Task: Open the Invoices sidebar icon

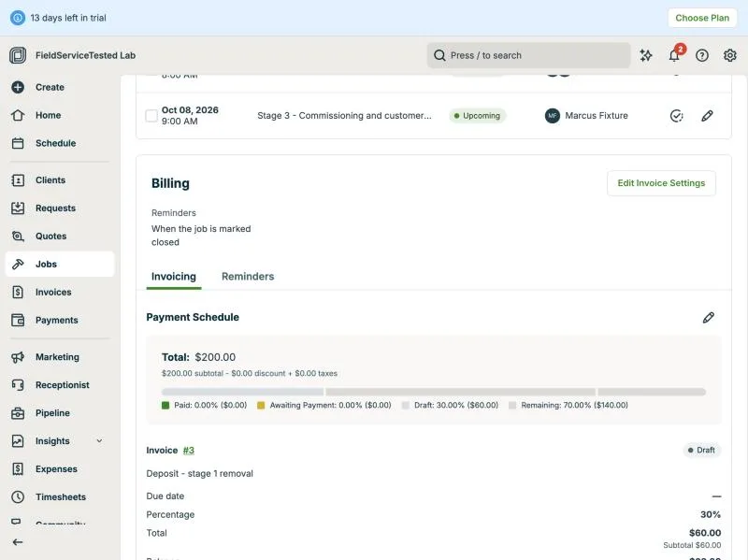Action: tap(18, 292)
